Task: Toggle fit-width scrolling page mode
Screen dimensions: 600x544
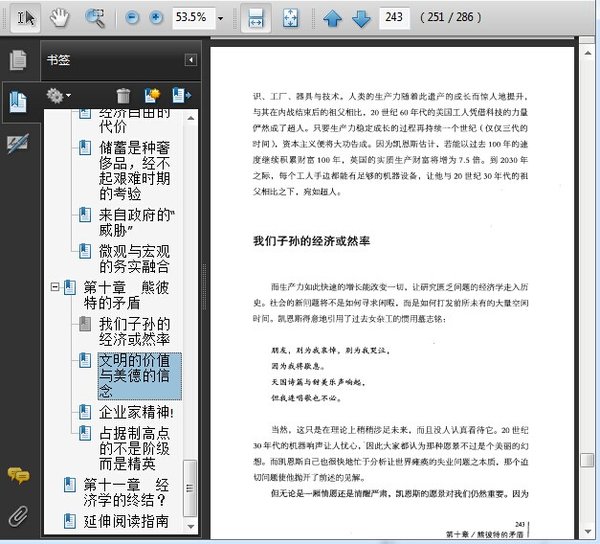Action: 256,17
